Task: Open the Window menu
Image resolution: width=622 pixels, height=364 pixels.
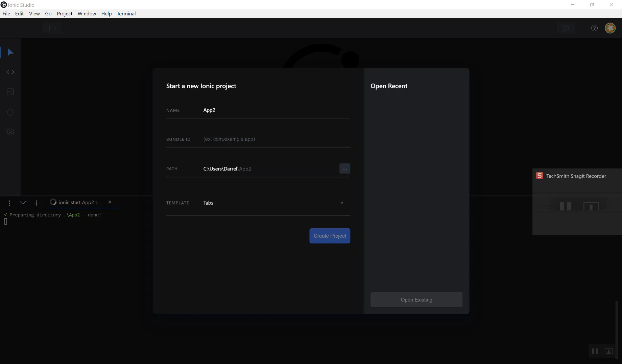Action: [x=87, y=14]
